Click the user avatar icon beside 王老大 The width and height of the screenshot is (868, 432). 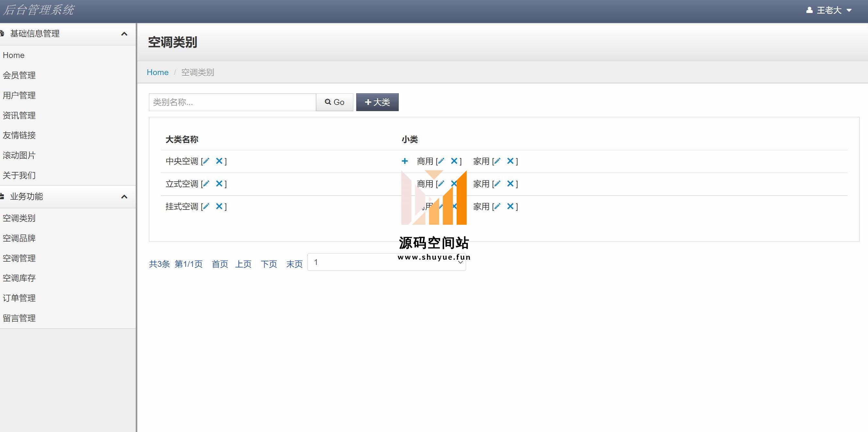pyautogui.click(x=809, y=10)
